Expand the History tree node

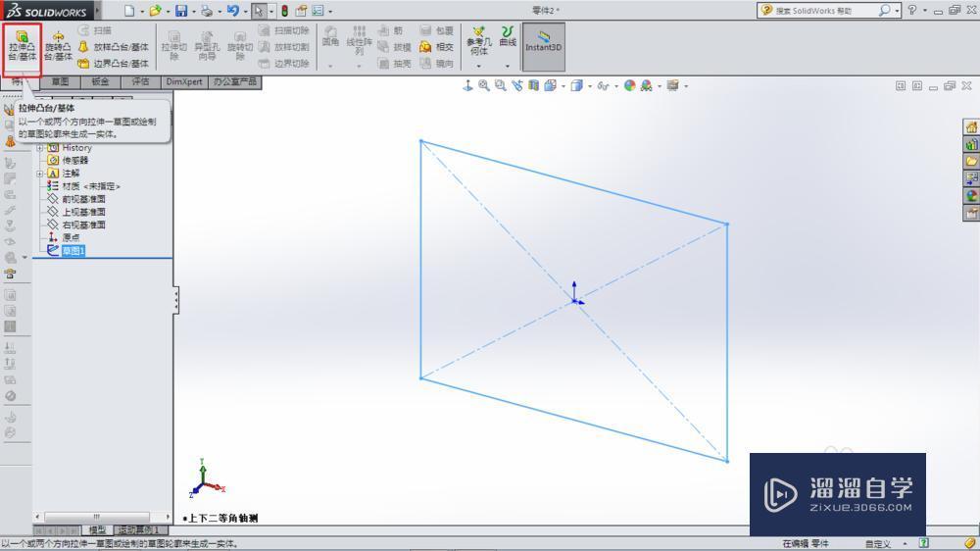pyautogui.click(x=40, y=148)
